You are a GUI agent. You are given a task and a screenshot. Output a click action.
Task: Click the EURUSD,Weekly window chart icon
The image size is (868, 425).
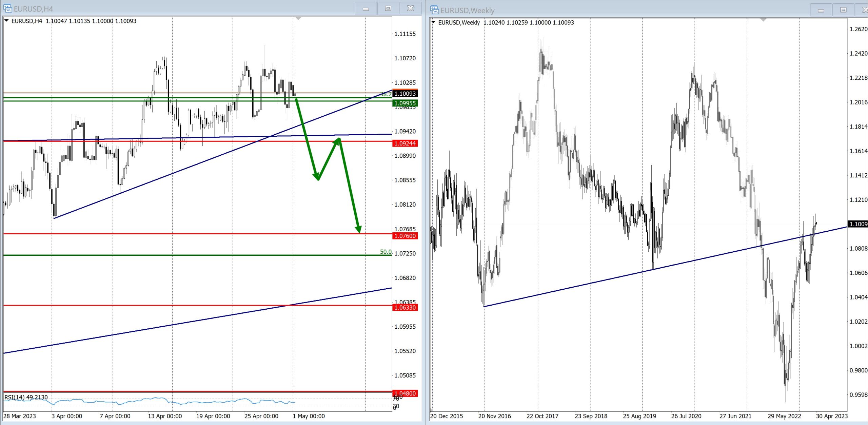click(434, 10)
